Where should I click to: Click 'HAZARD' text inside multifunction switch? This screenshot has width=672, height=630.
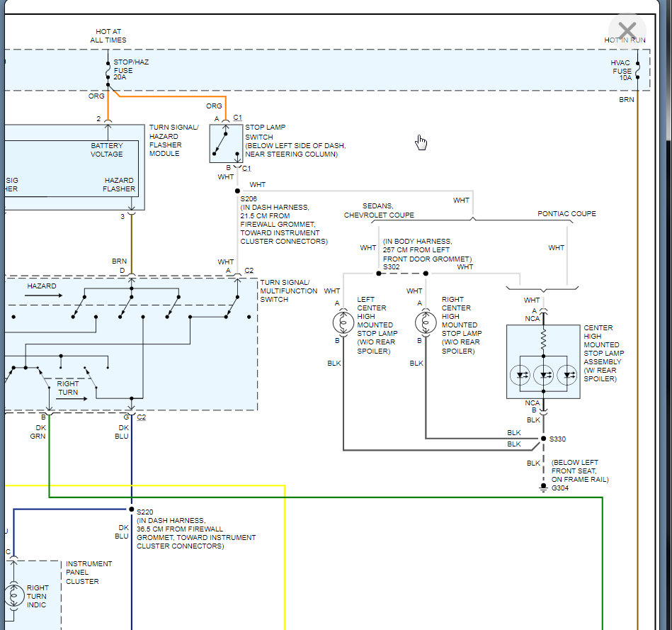point(42,286)
